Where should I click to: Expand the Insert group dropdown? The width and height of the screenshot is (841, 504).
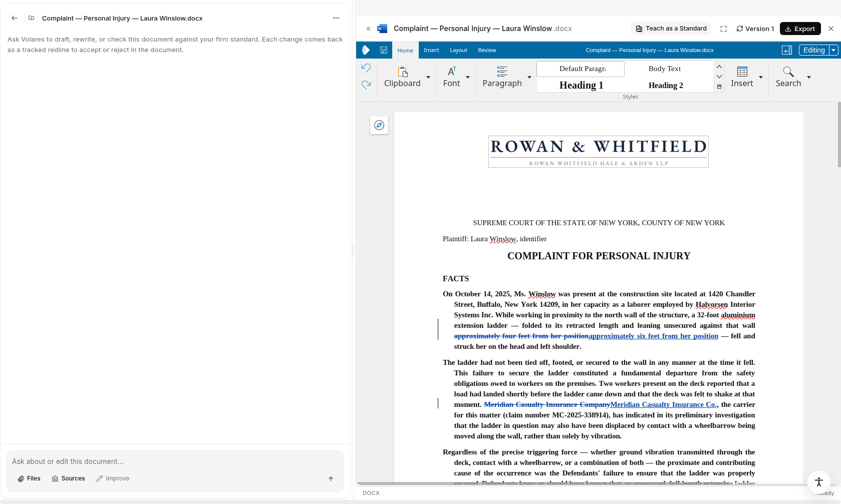pos(761,77)
